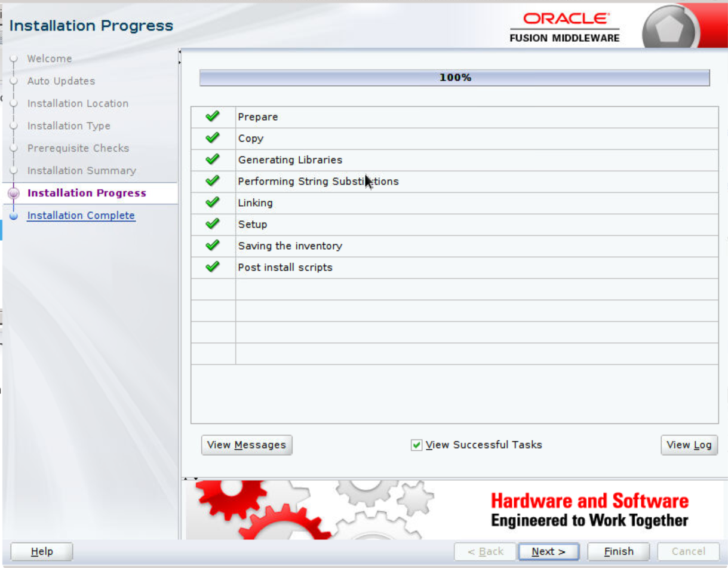Click the green checkmark beside Copy

coord(213,138)
